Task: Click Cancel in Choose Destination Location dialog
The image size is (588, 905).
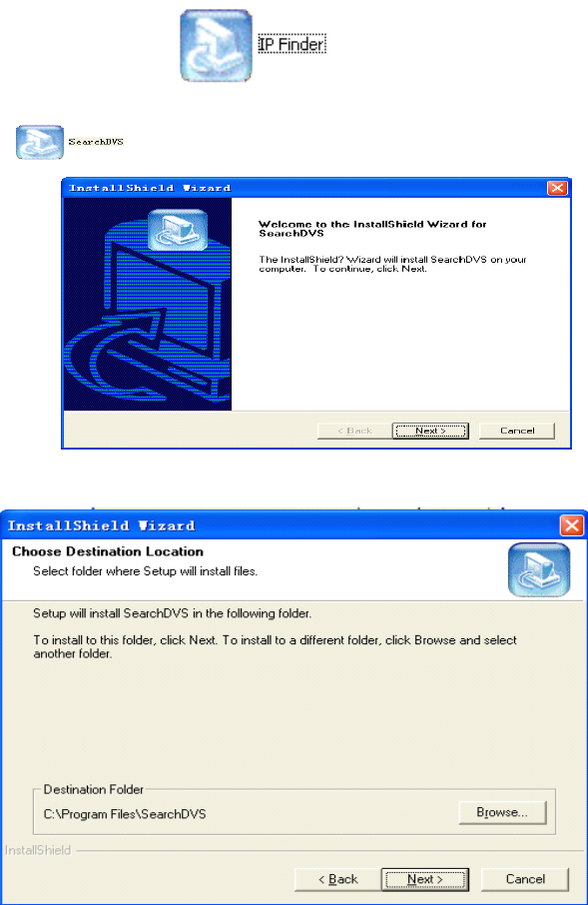Action: (525, 879)
